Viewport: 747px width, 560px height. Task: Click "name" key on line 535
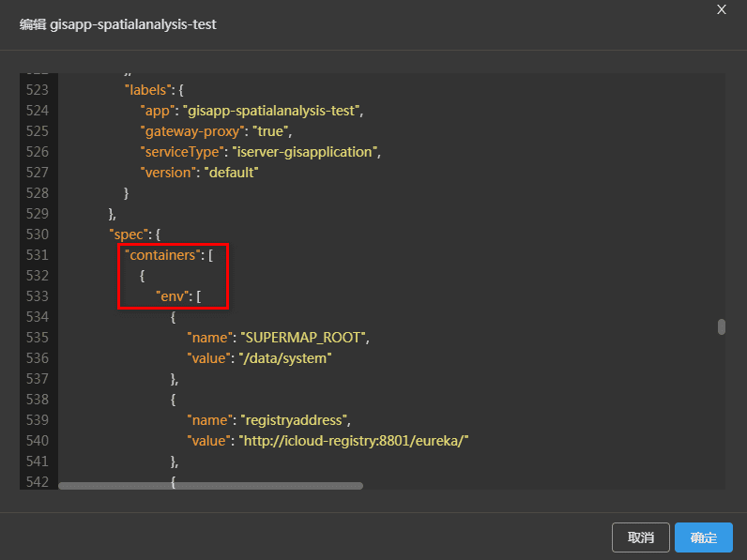(x=209, y=338)
